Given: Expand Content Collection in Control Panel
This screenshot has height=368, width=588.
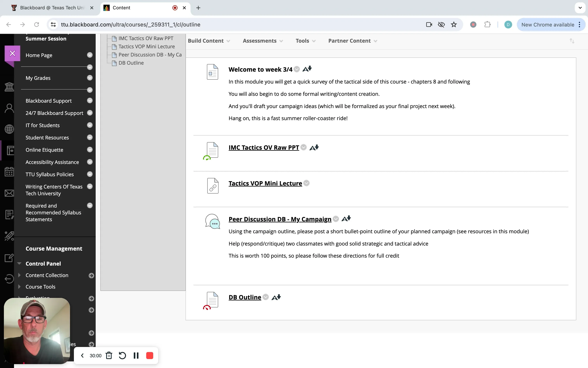Looking at the screenshot, I should pyautogui.click(x=19, y=275).
